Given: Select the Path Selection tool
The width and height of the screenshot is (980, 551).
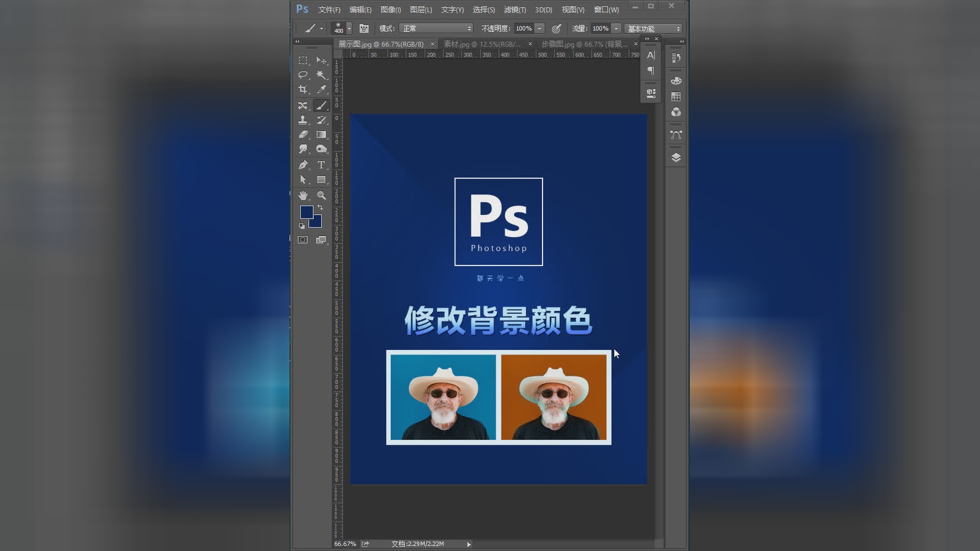Looking at the screenshot, I should click(303, 179).
